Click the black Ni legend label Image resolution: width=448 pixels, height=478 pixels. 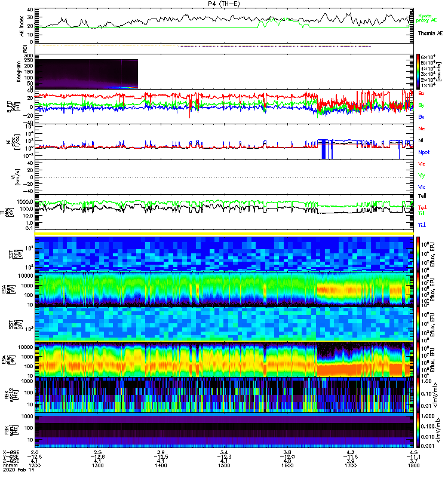[x=421, y=140]
